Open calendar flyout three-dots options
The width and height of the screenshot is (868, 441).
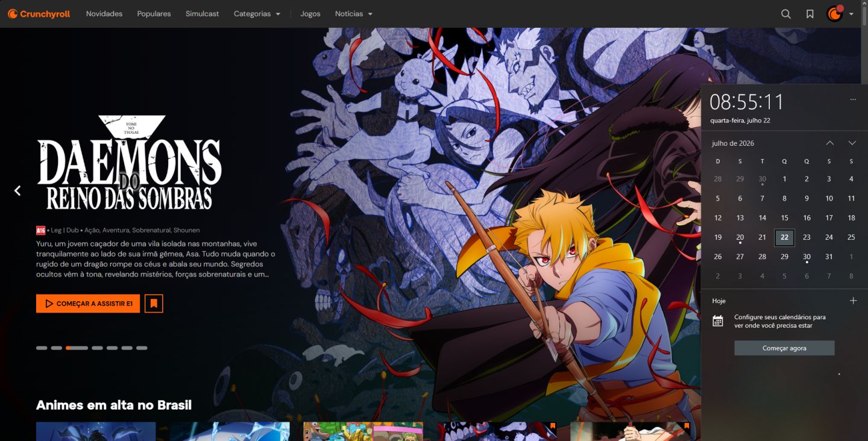tap(853, 99)
